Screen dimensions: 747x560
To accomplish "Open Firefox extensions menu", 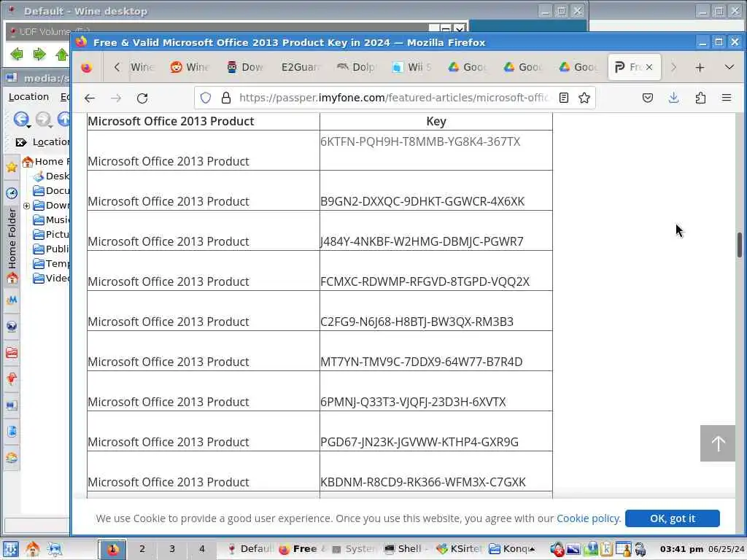I will pos(700,98).
